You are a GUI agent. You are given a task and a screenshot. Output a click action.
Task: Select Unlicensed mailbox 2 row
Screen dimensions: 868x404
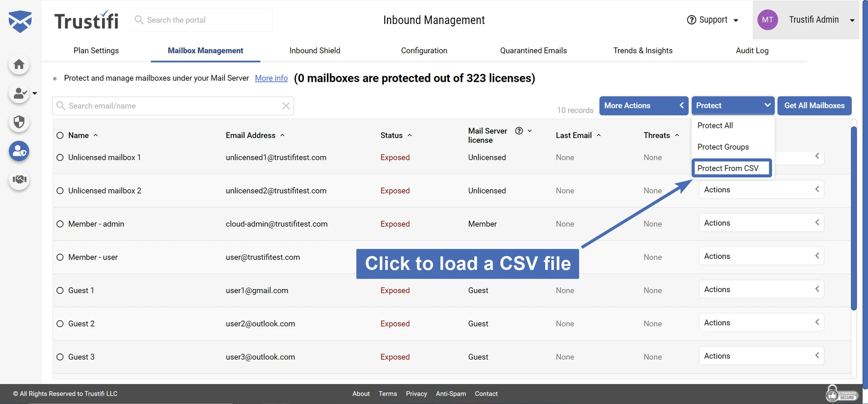coord(60,191)
